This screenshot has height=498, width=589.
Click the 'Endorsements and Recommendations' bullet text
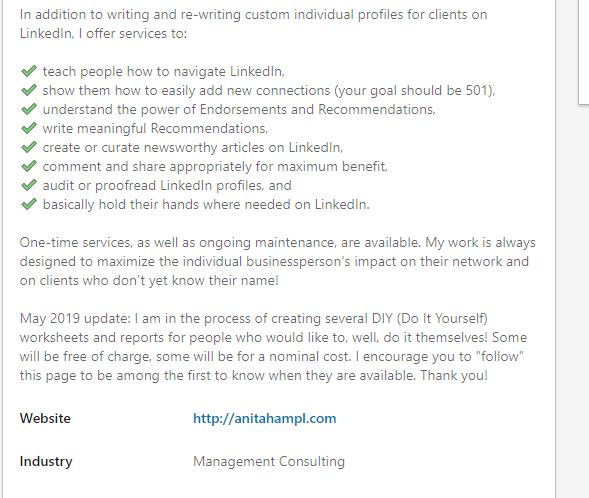tap(239, 109)
